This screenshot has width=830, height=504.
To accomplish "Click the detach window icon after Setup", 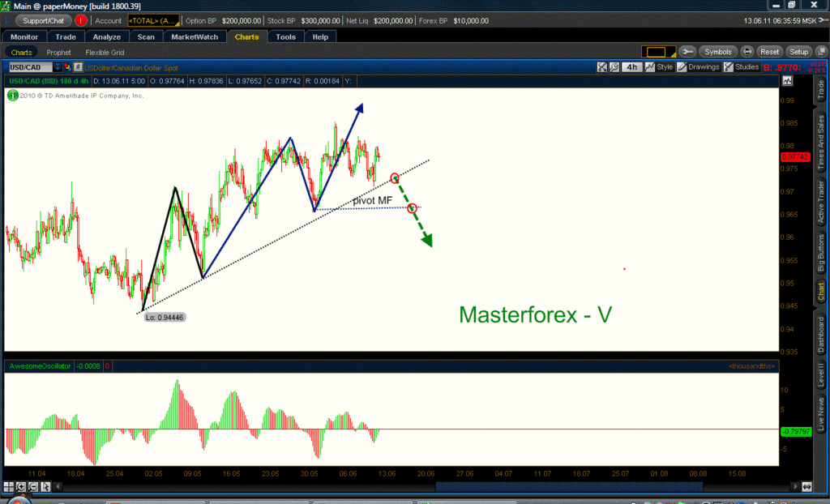I will point(821,51).
